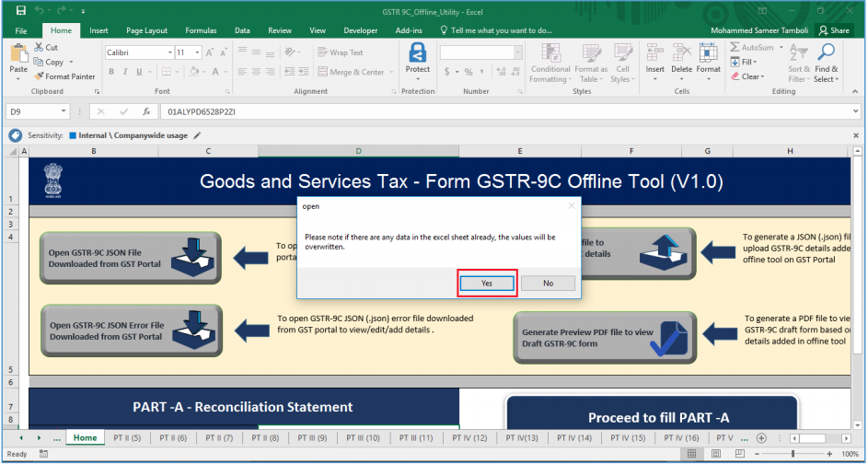The height and width of the screenshot is (464, 868).
Task: Toggle Underline formatting
Action: [139, 72]
